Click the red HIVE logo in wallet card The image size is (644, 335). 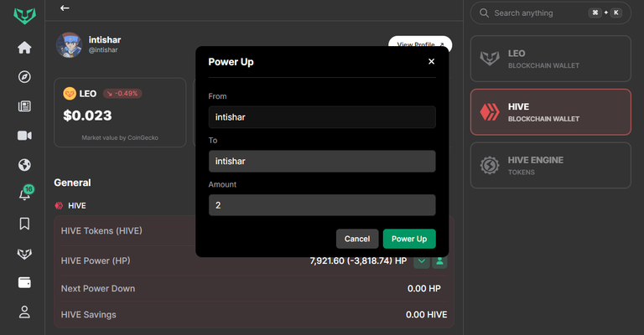(490, 112)
